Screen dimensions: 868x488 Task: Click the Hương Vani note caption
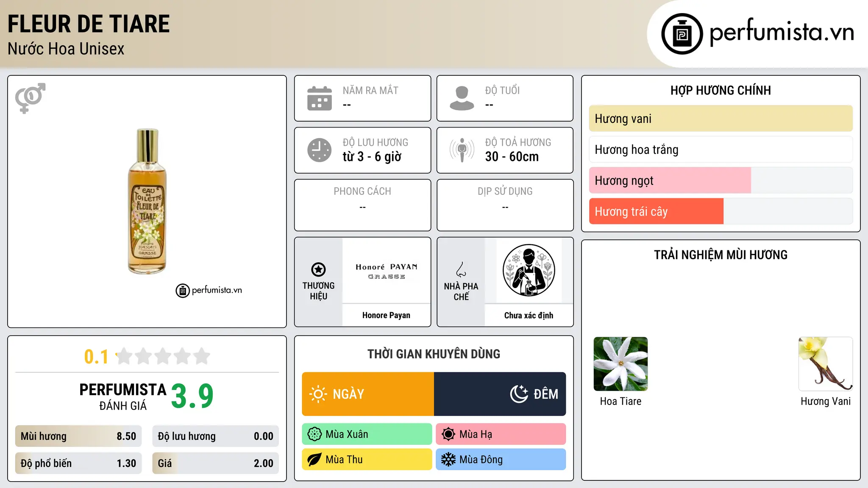pyautogui.click(x=826, y=401)
